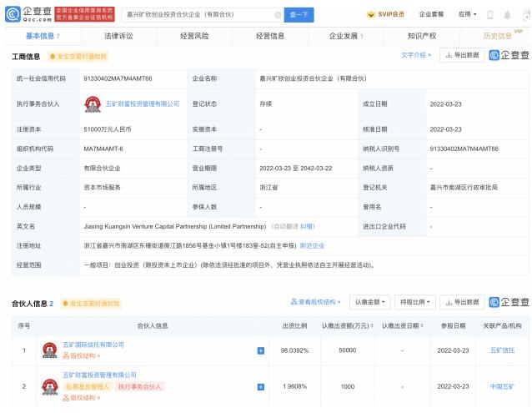Open the 知识产权 tab
The height and width of the screenshot is (413, 532).
pos(422,36)
